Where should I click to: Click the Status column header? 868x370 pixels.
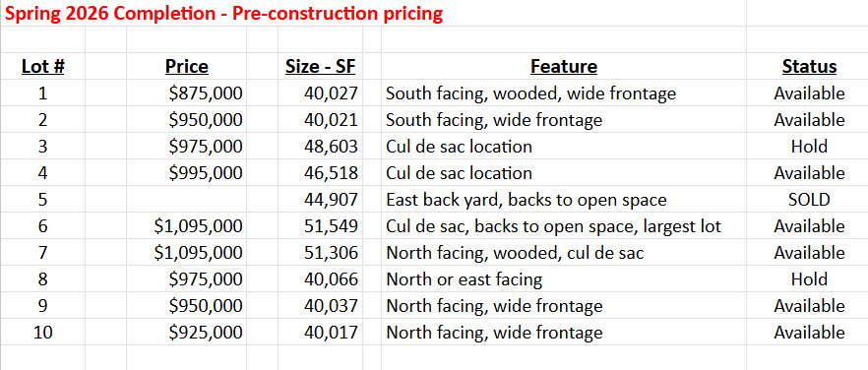[809, 67]
